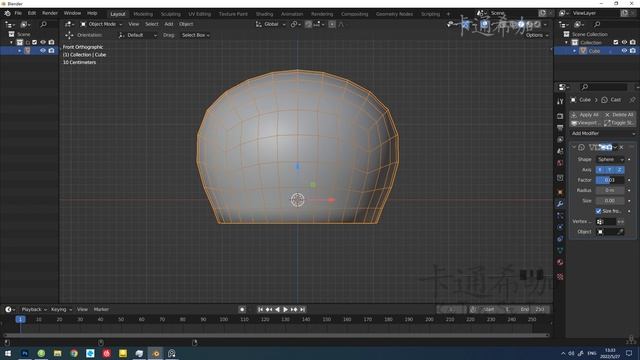
Task: Click the Blender icon in the taskbar
Action: point(156,353)
